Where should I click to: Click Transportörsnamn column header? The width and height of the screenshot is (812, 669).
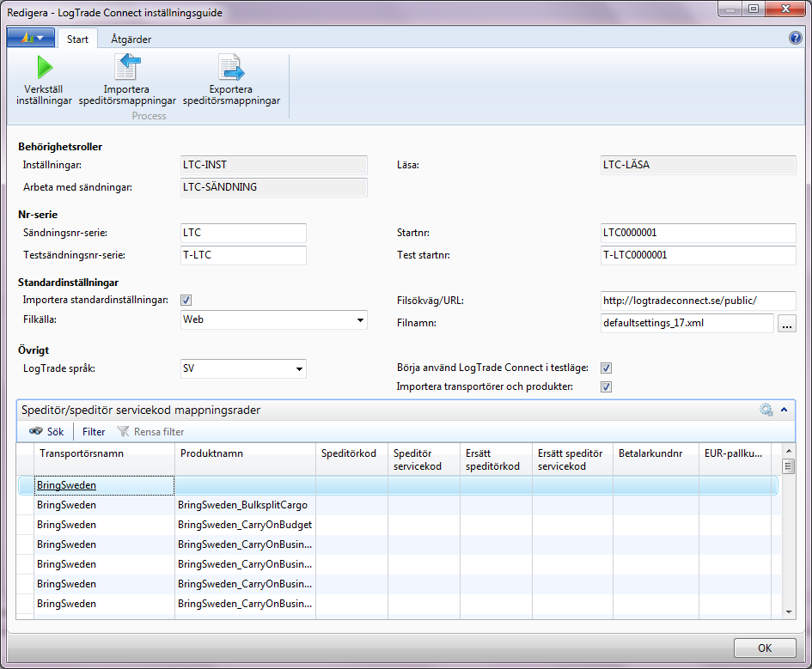(x=104, y=459)
